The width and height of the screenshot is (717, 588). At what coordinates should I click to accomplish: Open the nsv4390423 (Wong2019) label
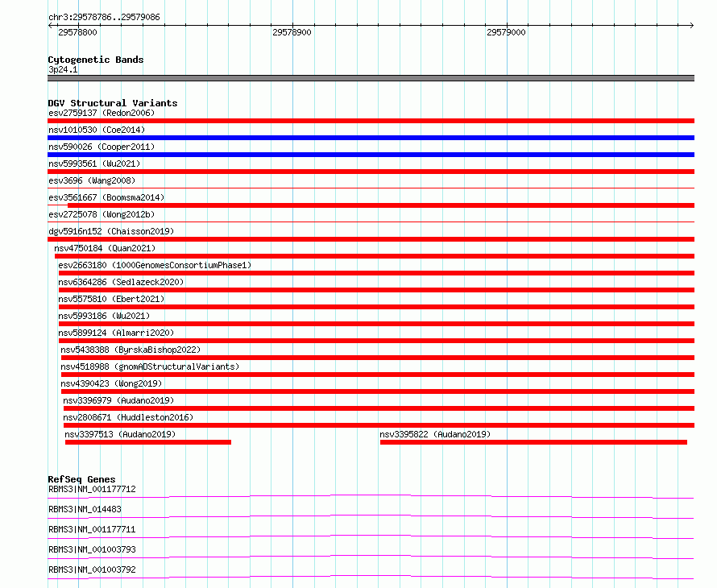(111, 383)
